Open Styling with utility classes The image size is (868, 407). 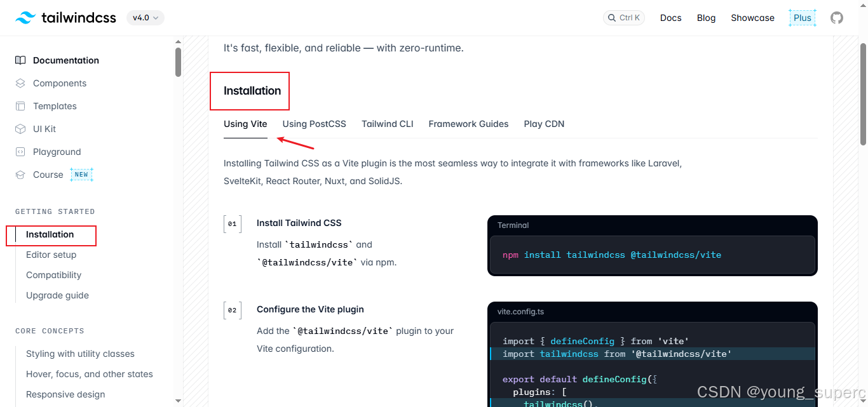point(81,354)
